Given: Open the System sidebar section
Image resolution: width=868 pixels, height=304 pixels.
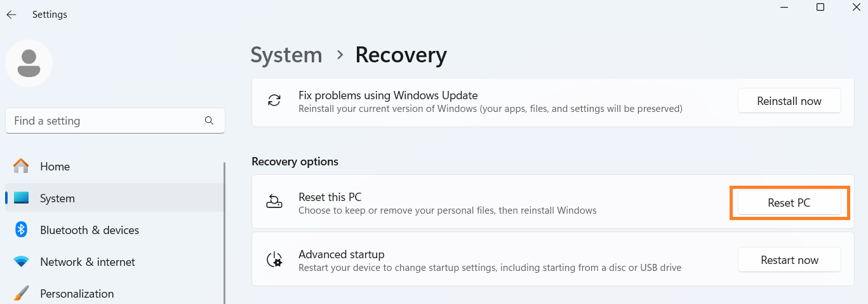Looking at the screenshot, I should click(57, 198).
